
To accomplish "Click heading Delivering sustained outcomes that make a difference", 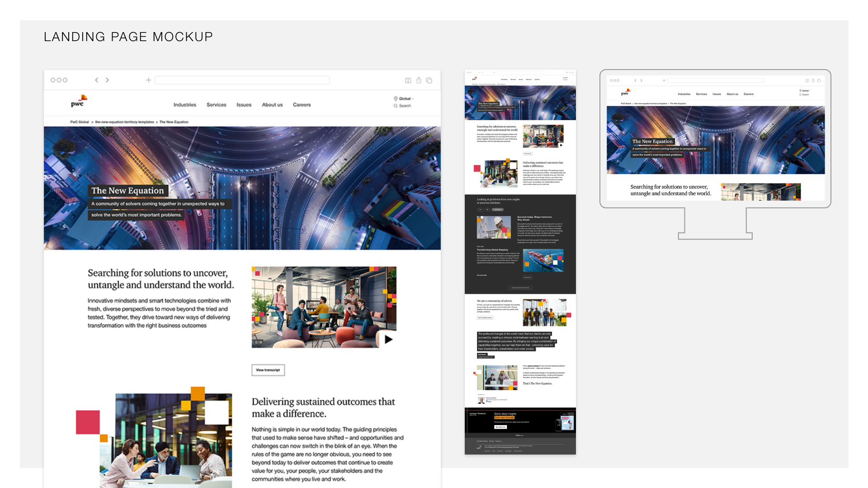I will [323, 408].
